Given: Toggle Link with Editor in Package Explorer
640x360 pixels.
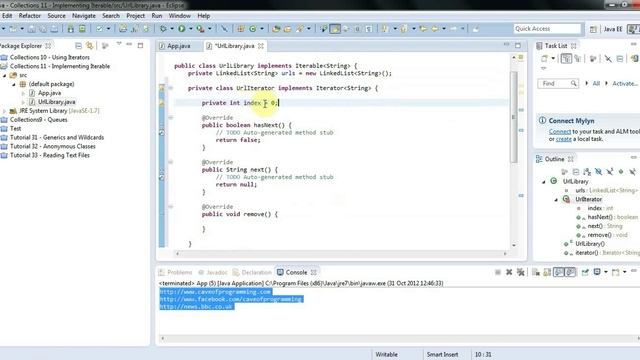Looking at the screenshot, I should tap(89, 46).
